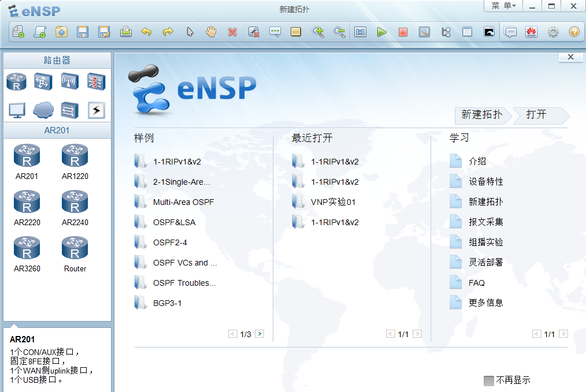Select the wireless WLAN device category icon
The image size is (586, 392).
[x=69, y=82]
